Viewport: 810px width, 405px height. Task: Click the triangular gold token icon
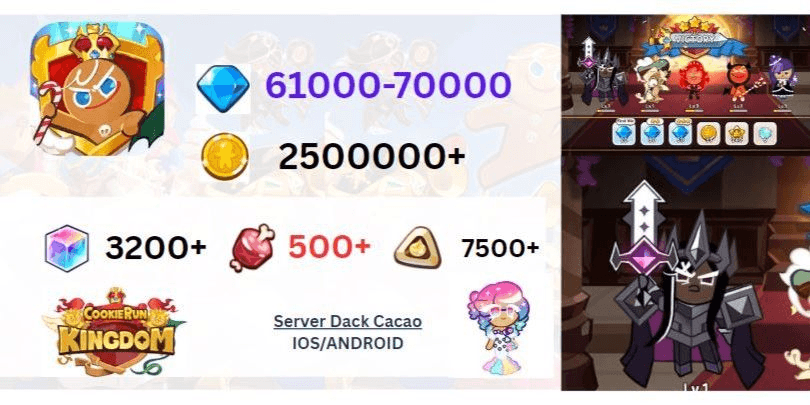tap(417, 247)
